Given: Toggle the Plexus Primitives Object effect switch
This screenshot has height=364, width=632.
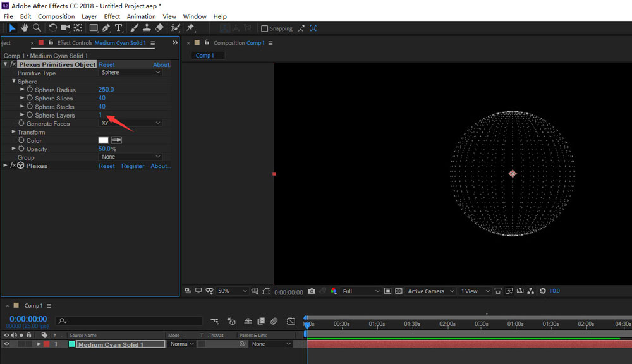Looking at the screenshot, I should click(13, 64).
